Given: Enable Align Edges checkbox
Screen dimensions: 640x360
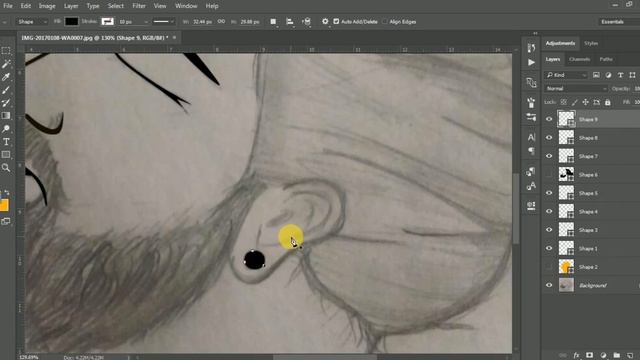Looking at the screenshot, I should coord(385,22).
